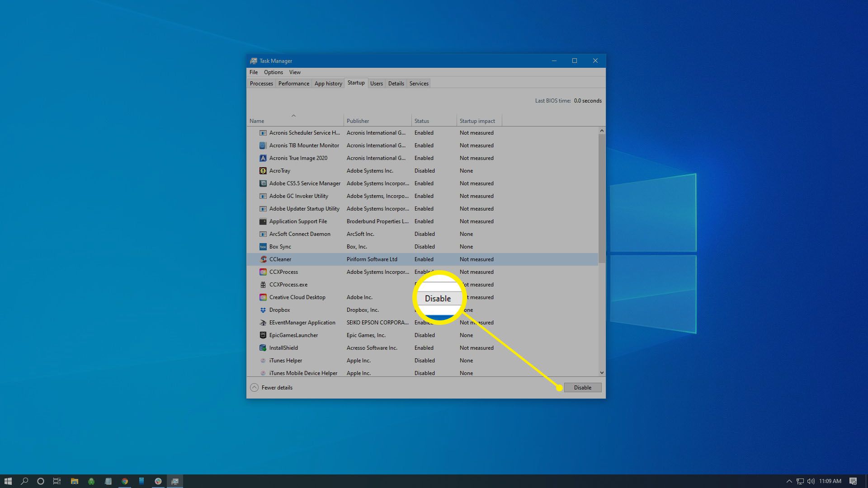Click Fewer details to collapse view
The image size is (868, 488).
pos(271,387)
